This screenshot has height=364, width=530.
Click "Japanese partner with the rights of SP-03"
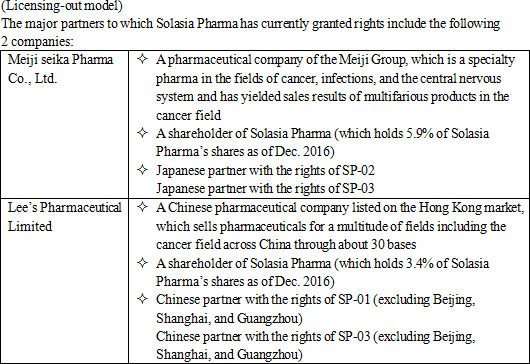pos(265,188)
